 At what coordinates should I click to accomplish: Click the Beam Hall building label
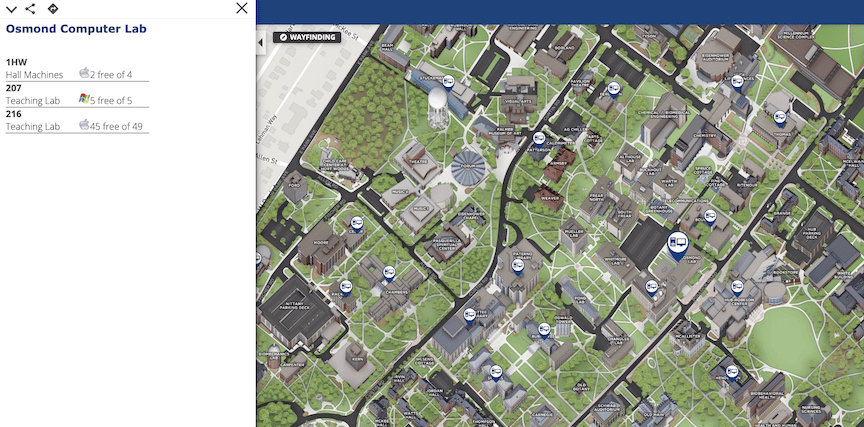(x=386, y=46)
